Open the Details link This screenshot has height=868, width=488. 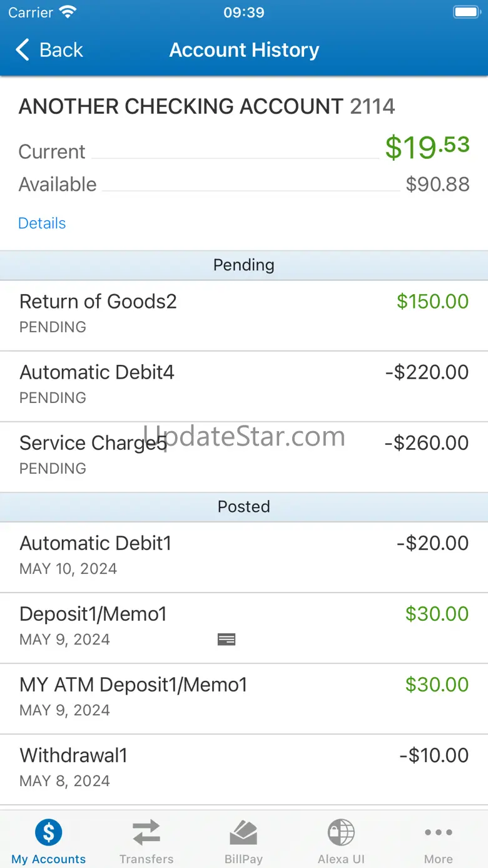coord(42,223)
